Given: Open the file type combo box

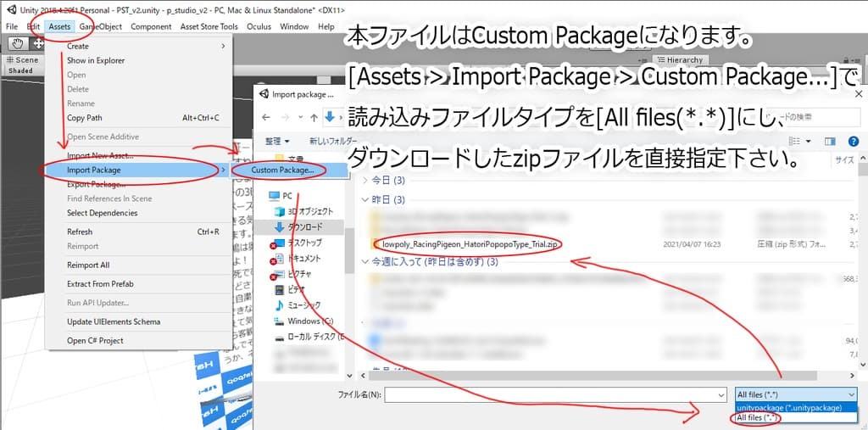Looking at the screenshot, I should click(x=796, y=394).
